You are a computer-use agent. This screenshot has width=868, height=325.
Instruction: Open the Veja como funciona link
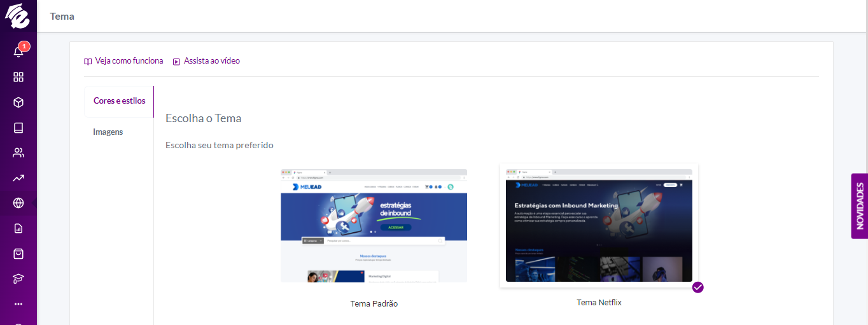click(129, 61)
